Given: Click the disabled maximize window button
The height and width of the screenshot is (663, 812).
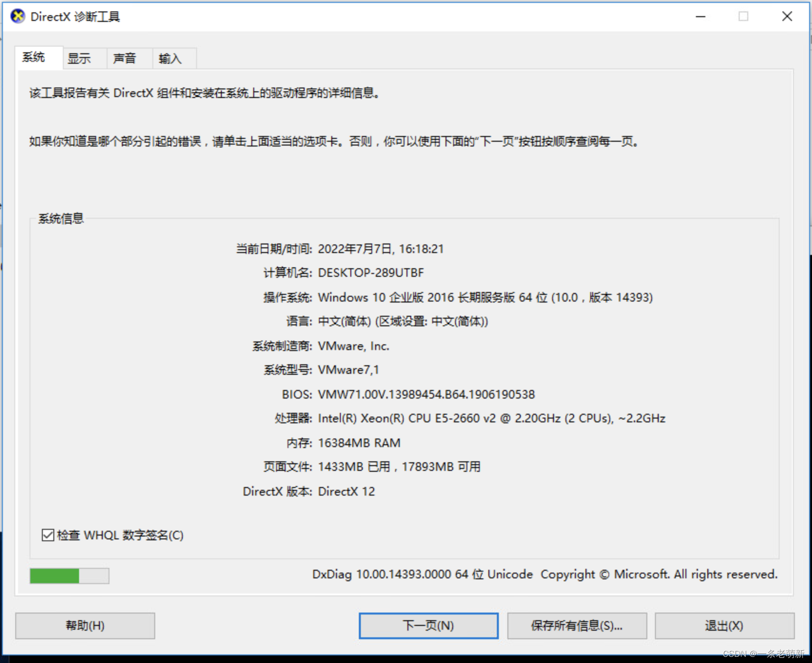Looking at the screenshot, I should [x=743, y=17].
